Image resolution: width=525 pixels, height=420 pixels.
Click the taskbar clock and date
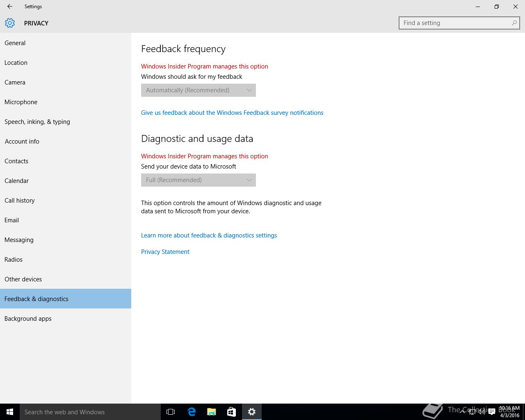(509, 412)
